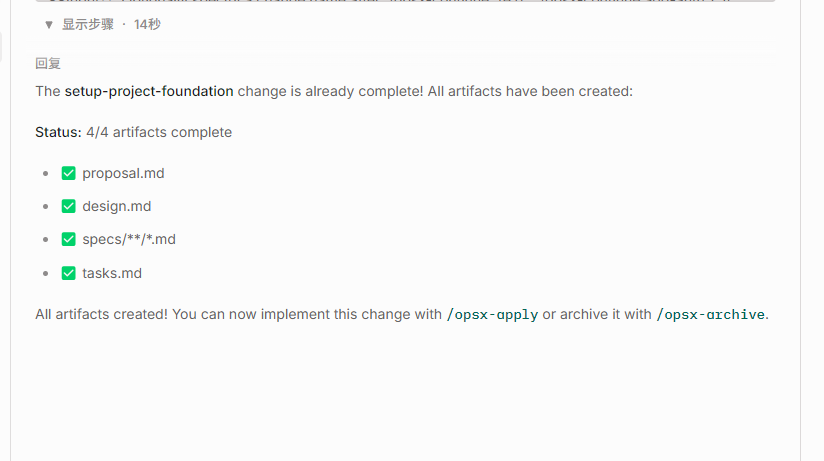Click the 回复 section label
824x461 pixels.
(48, 64)
